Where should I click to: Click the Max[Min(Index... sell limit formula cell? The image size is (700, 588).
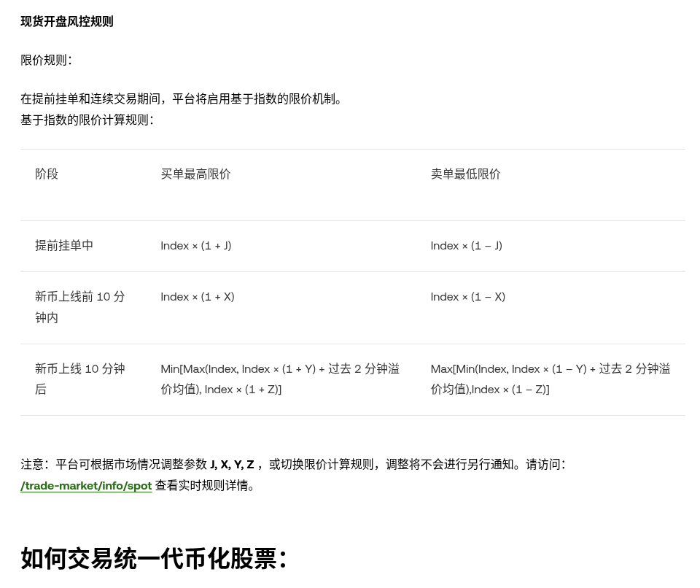point(551,379)
